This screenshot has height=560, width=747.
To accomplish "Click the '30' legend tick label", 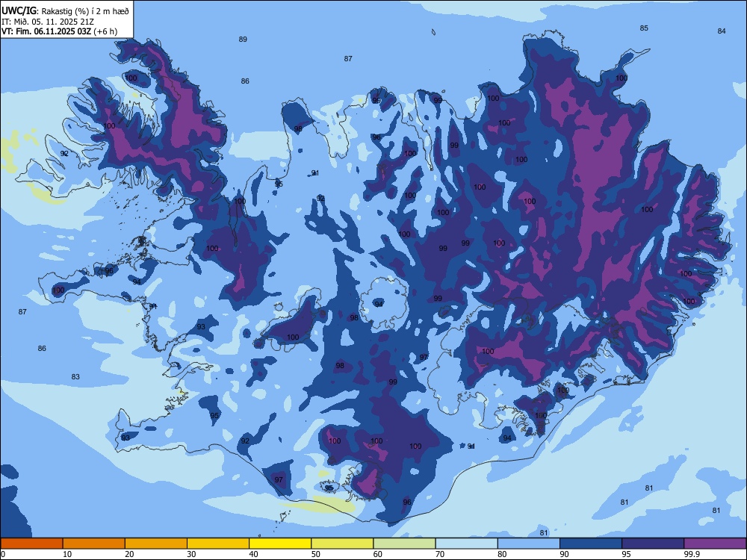I will tap(191, 554).
